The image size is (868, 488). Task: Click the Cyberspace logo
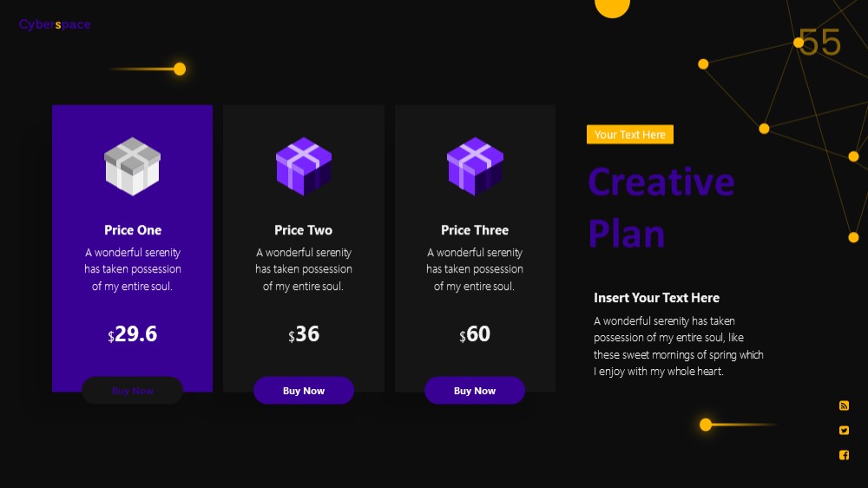coord(55,24)
